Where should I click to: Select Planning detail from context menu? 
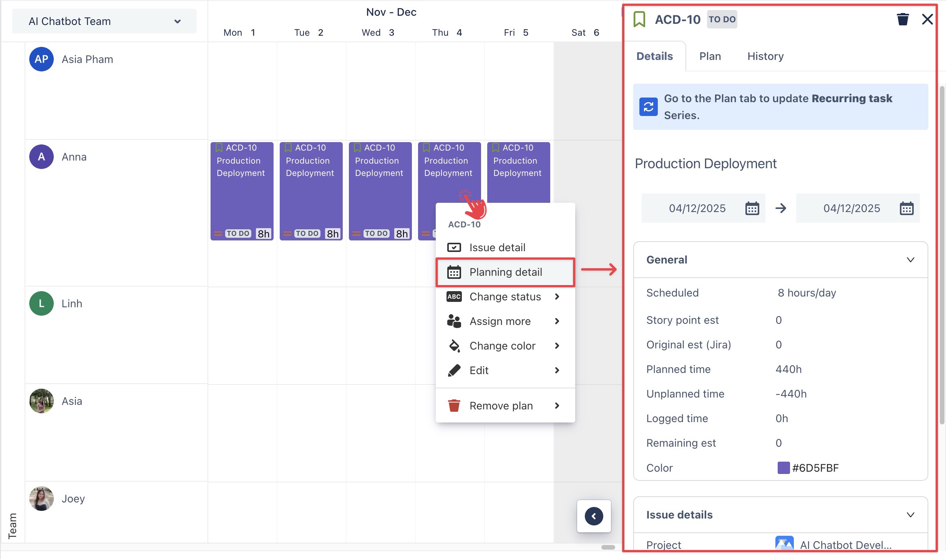tap(505, 272)
